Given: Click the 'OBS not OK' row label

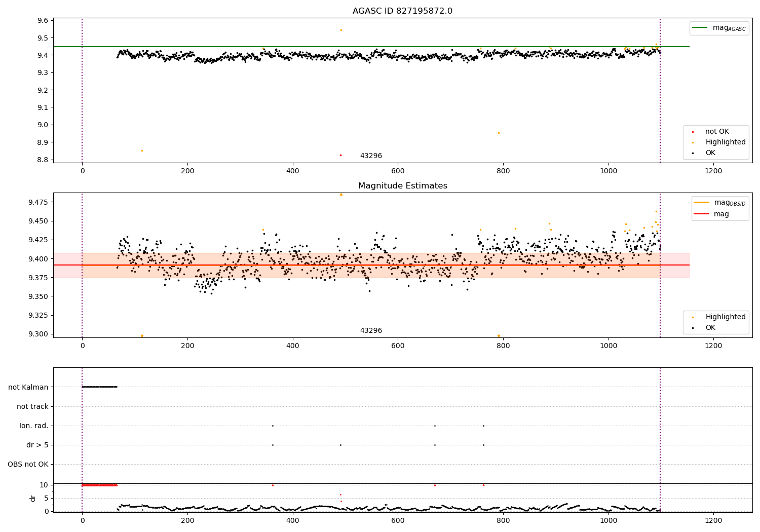Looking at the screenshot, I should (x=28, y=464).
